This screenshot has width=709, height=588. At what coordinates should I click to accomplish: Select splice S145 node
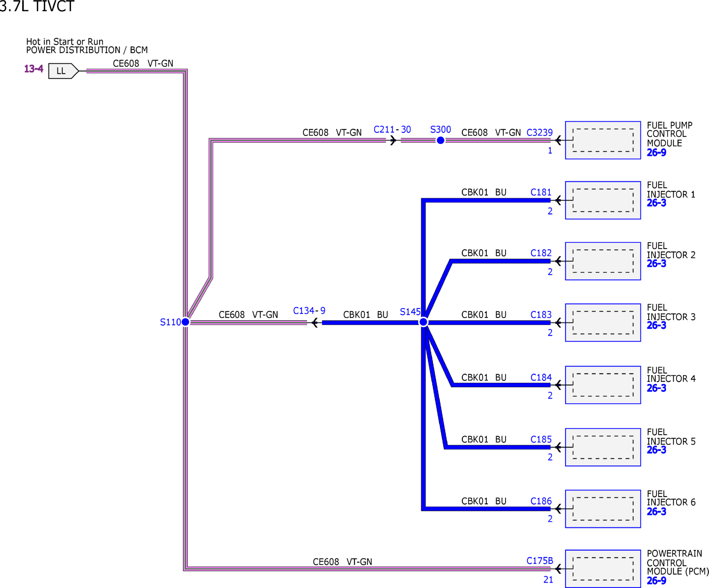point(423,322)
